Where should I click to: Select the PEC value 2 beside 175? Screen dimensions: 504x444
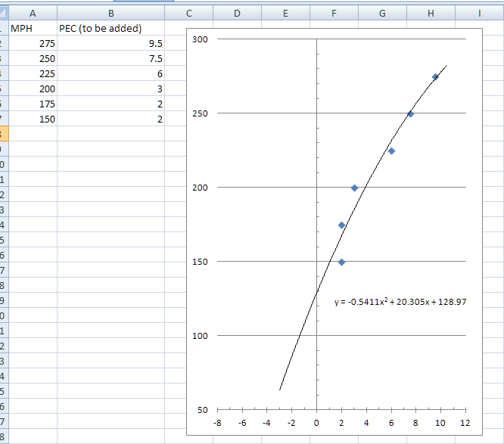111,104
